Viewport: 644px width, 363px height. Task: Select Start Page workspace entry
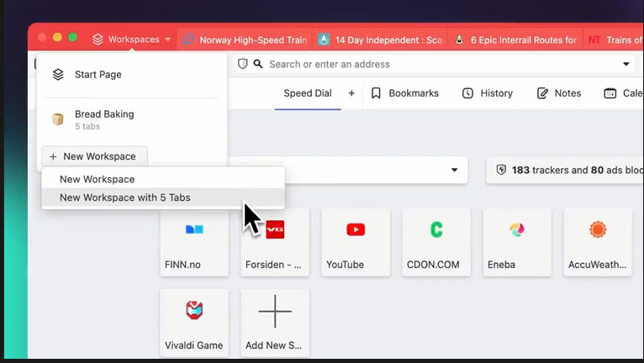click(x=132, y=75)
